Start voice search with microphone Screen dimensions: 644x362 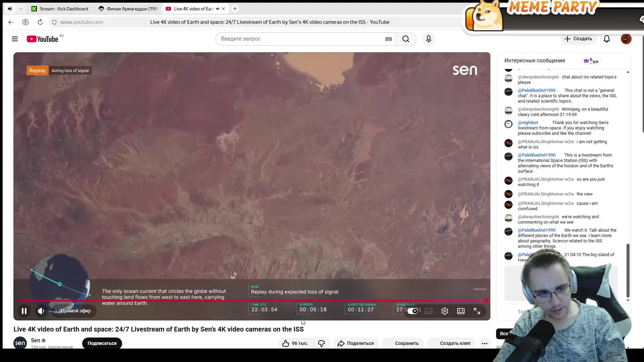(x=429, y=39)
